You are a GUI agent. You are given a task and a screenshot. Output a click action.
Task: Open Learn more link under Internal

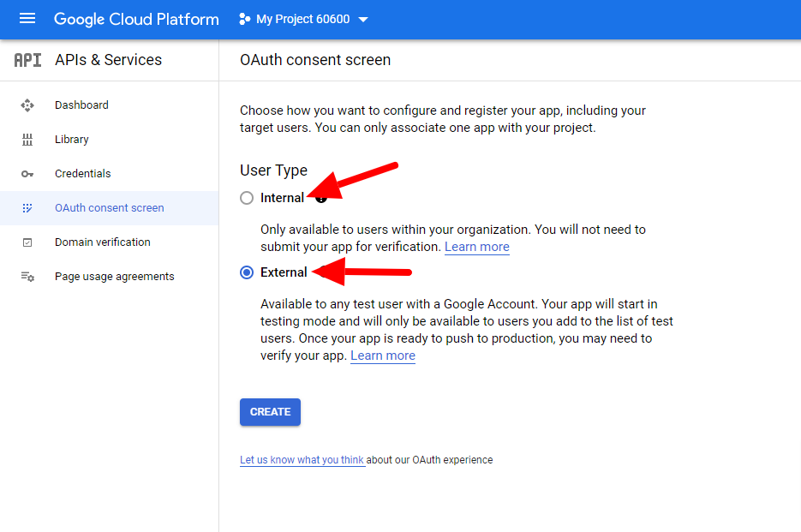476,247
